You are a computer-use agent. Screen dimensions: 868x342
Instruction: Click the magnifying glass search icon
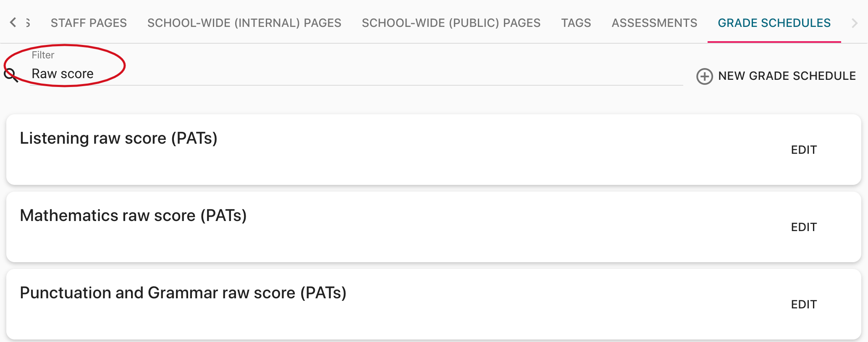[x=11, y=75]
